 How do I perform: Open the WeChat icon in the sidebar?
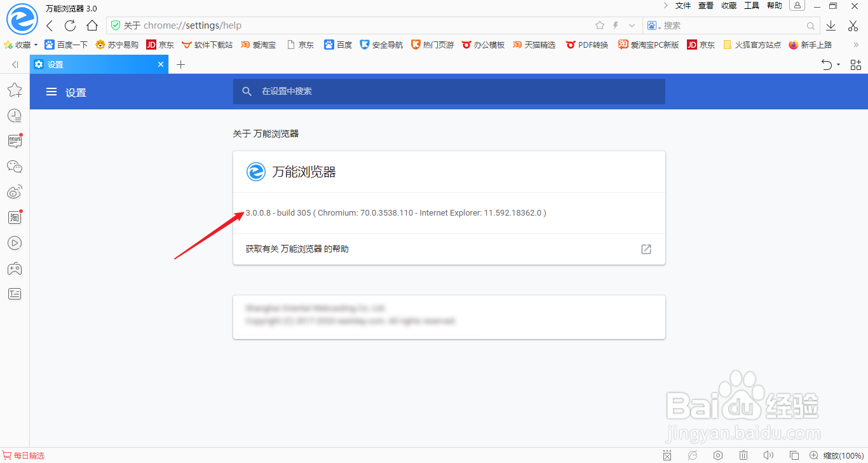(15, 167)
